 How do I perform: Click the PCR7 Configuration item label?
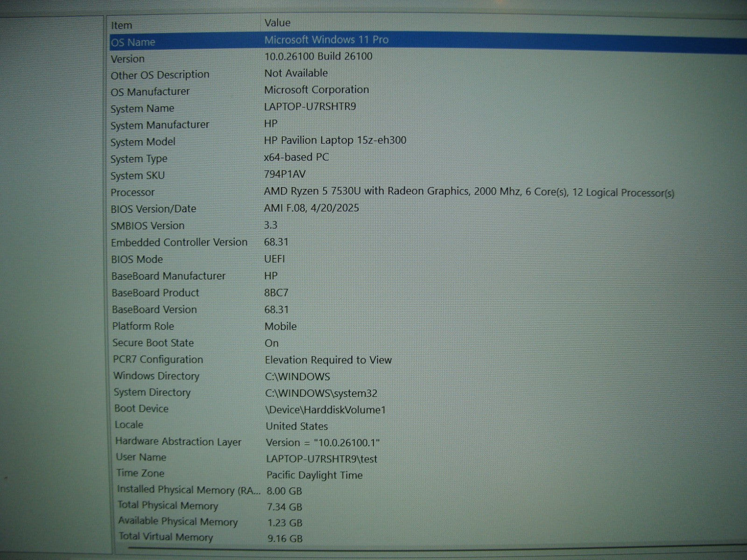pos(158,359)
